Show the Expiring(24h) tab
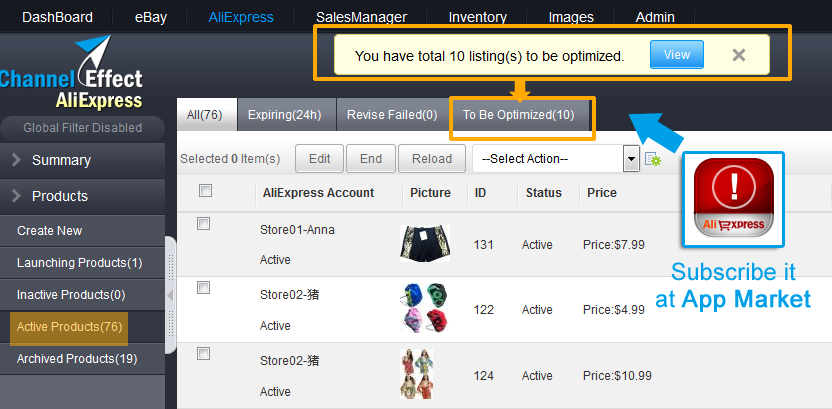Screen dimensions: 832x409 pos(285,115)
